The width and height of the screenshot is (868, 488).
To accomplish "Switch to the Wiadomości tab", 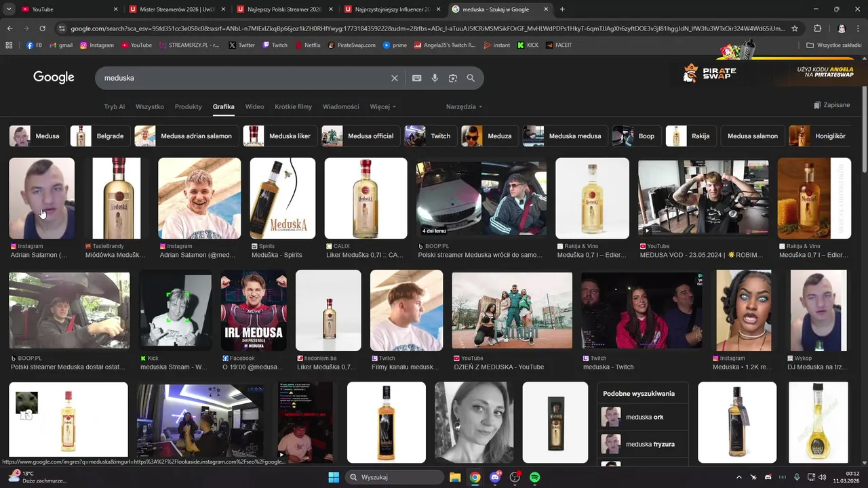I will [x=341, y=106].
